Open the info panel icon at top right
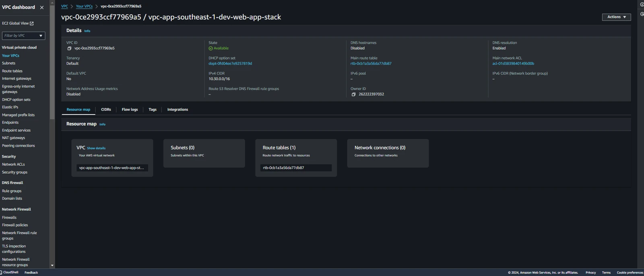The width and height of the screenshot is (644, 276). pos(642,4)
